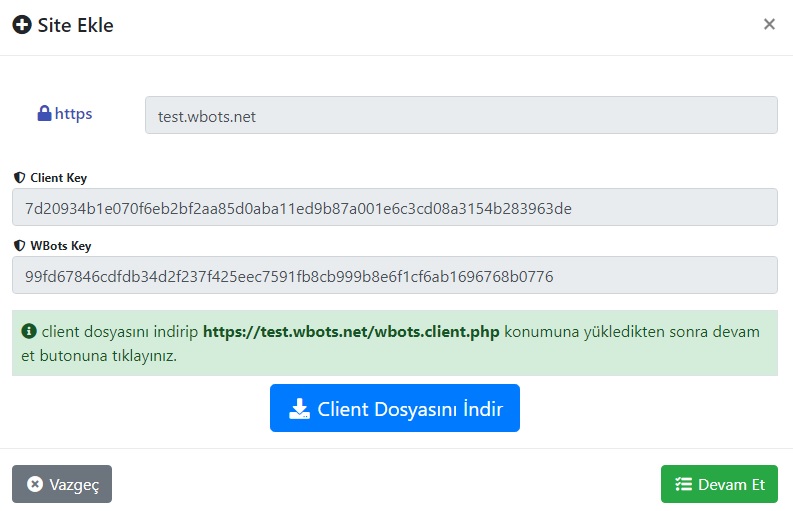Click the padlock icon next to https

(x=44, y=114)
